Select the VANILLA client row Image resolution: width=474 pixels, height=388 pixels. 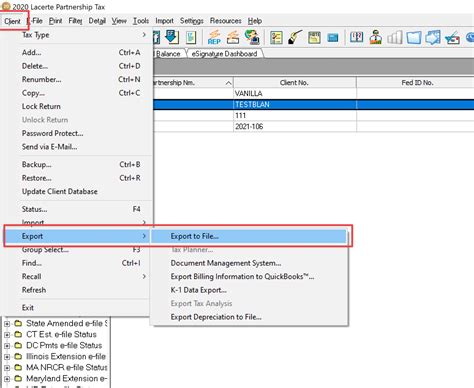pos(314,93)
